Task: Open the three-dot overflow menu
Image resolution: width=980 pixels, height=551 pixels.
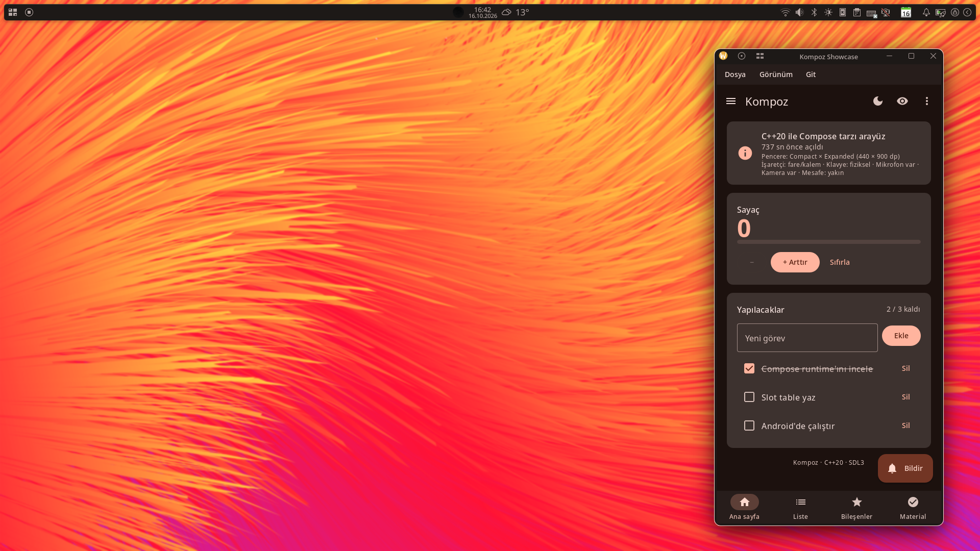Action: pos(927,101)
